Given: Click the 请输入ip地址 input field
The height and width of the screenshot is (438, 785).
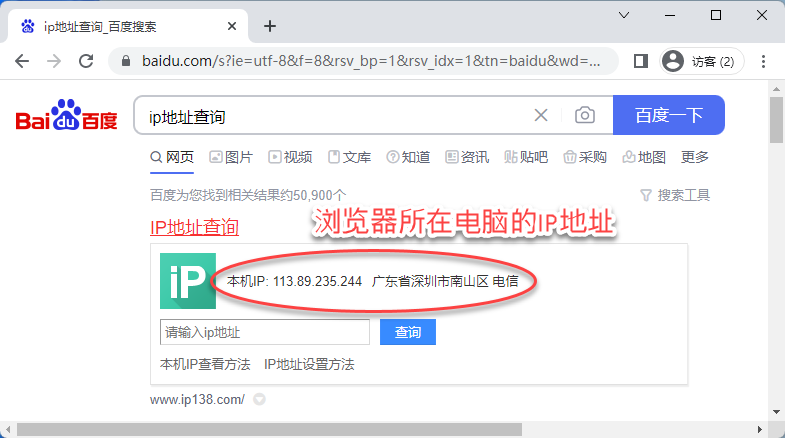Looking at the screenshot, I should [265, 332].
